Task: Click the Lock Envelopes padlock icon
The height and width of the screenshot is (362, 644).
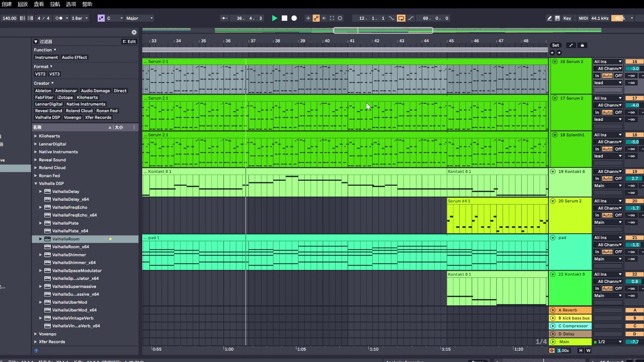Action: (x=582, y=45)
